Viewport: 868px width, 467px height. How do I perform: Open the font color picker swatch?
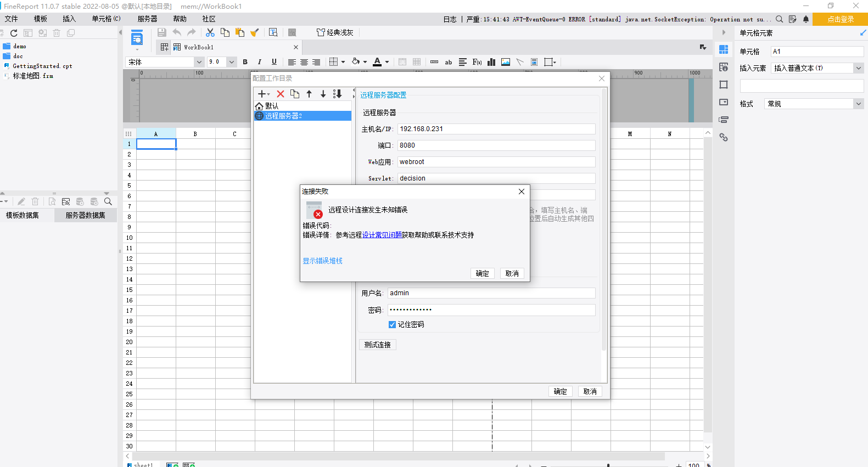pyautogui.click(x=377, y=62)
